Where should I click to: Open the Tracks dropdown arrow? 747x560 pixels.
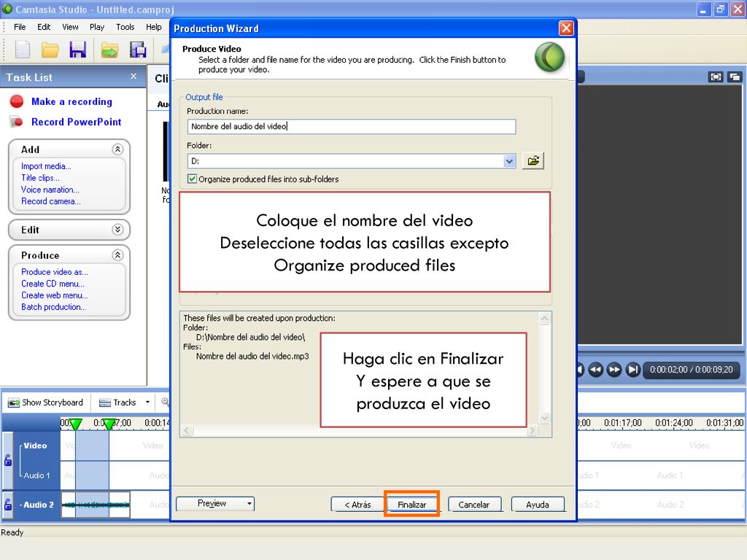tap(147, 402)
